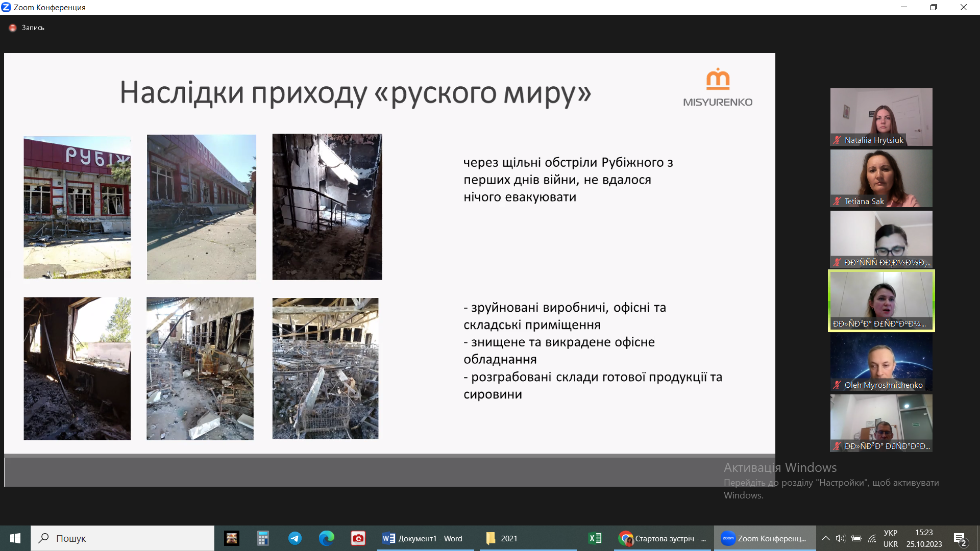
Task: Expand hidden icons in the system tray
Action: (x=826, y=538)
